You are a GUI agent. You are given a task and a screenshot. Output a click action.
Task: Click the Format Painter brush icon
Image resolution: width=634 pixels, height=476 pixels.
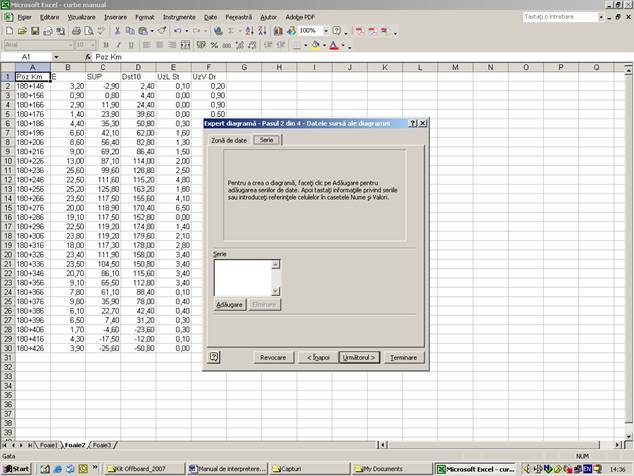coord(160,31)
